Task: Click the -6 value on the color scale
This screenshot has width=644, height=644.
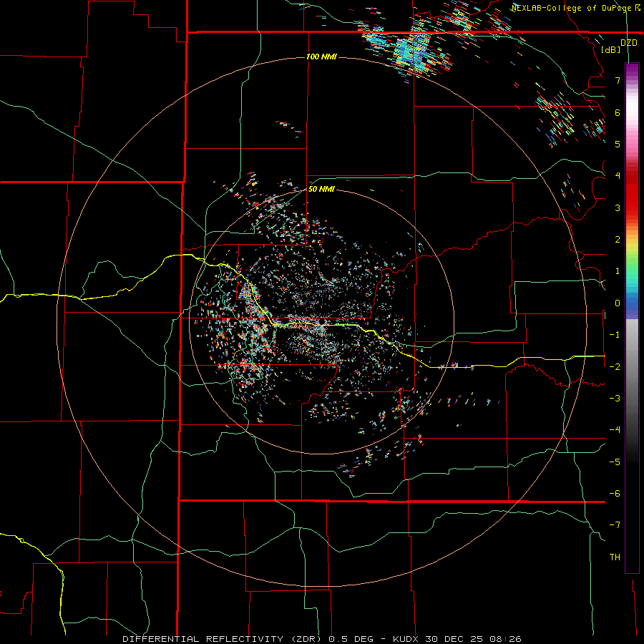Action: [x=615, y=494]
